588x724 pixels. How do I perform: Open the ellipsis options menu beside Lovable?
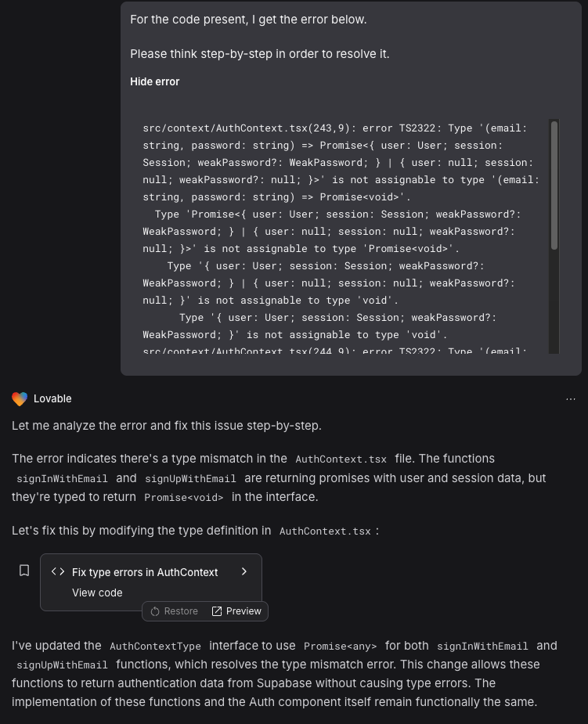point(571,399)
